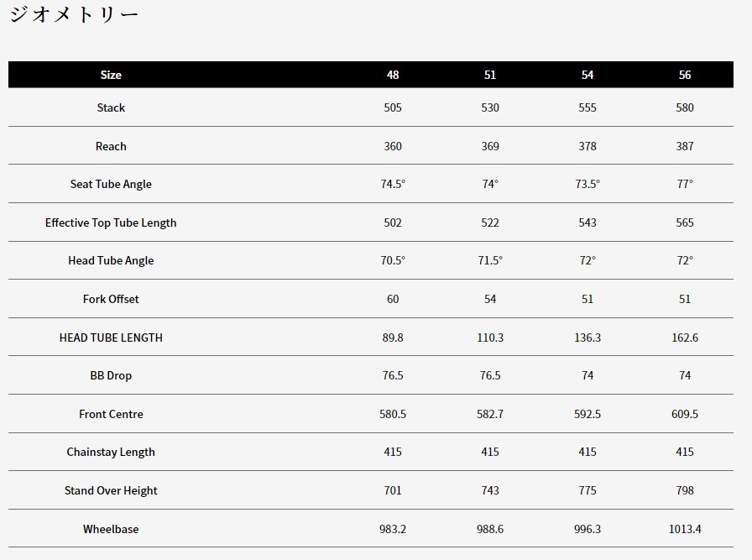Click the 74.5° seat tube angle value
752x560 pixels.
point(393,184)
